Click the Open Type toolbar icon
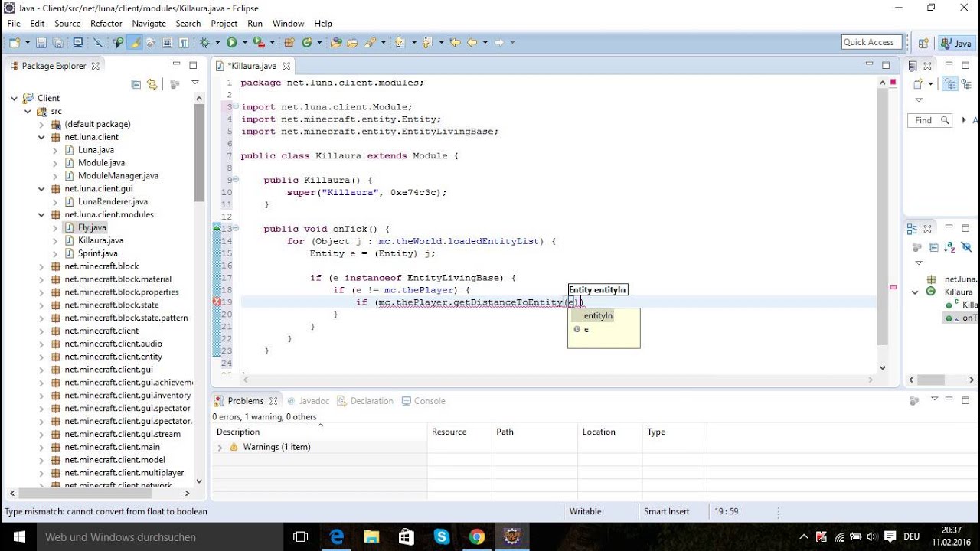The image size is (980, 551). pos(335,43)
